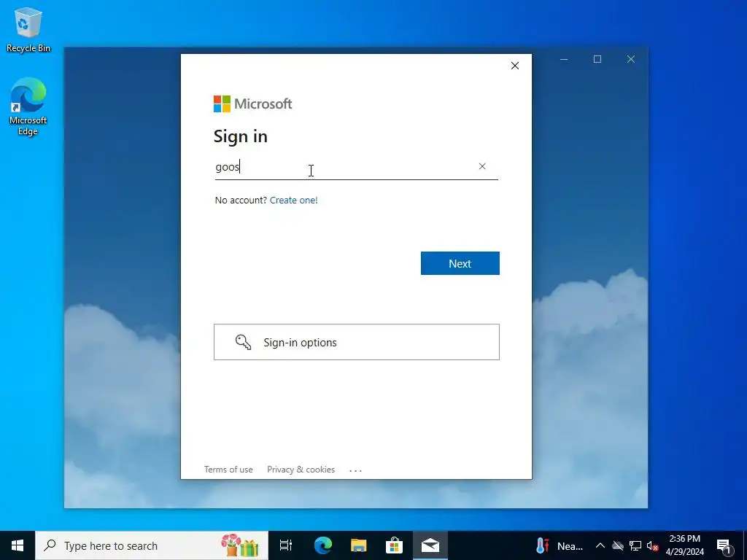This screenshot has width=747, height=560.
Task: Click the key icon in Sign-in options
Action: [x=243, y=342]
